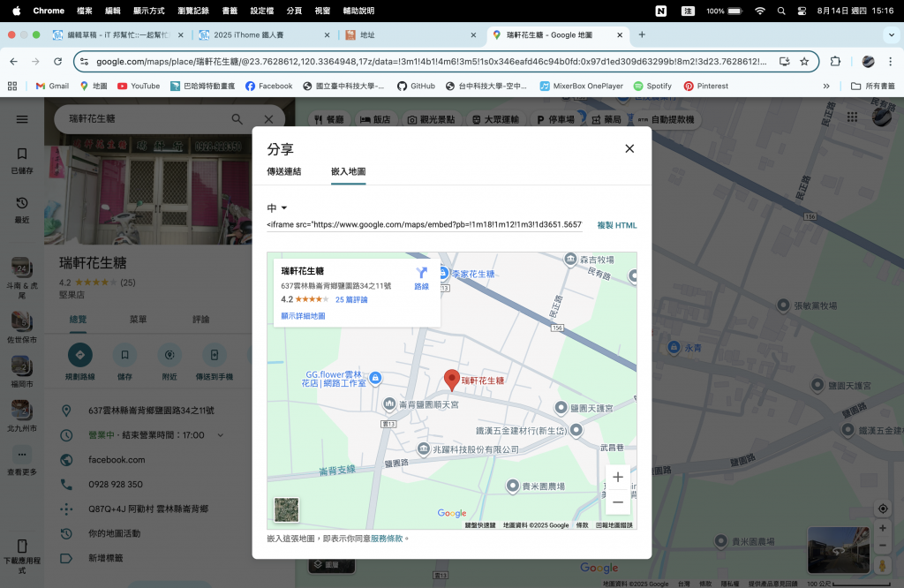Open a new Chrome tab
904x588 pixels.
642,34
